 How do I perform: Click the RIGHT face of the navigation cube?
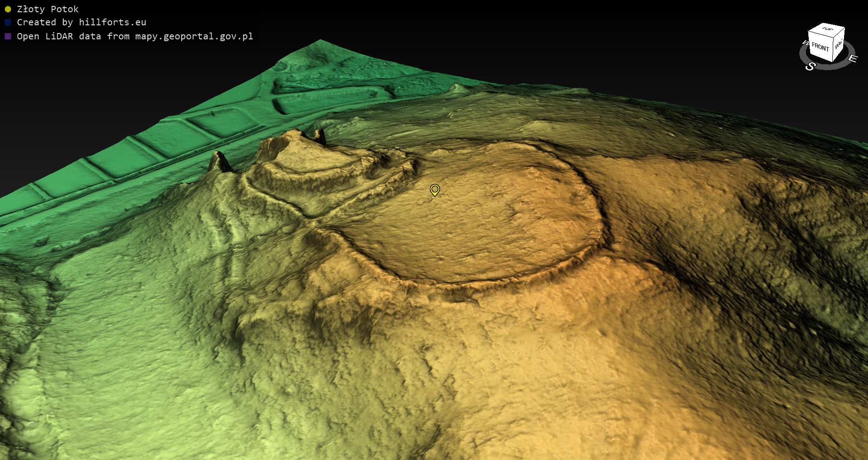coord(839,45)
